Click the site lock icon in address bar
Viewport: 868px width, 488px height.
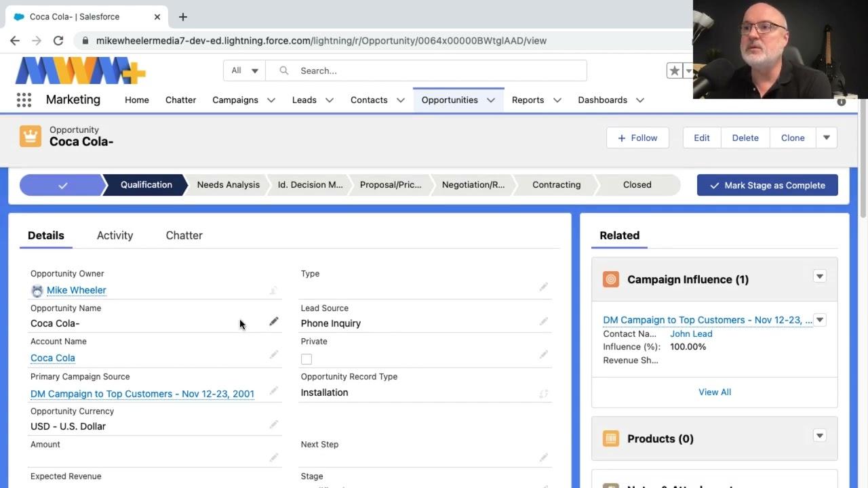point(85,41)
